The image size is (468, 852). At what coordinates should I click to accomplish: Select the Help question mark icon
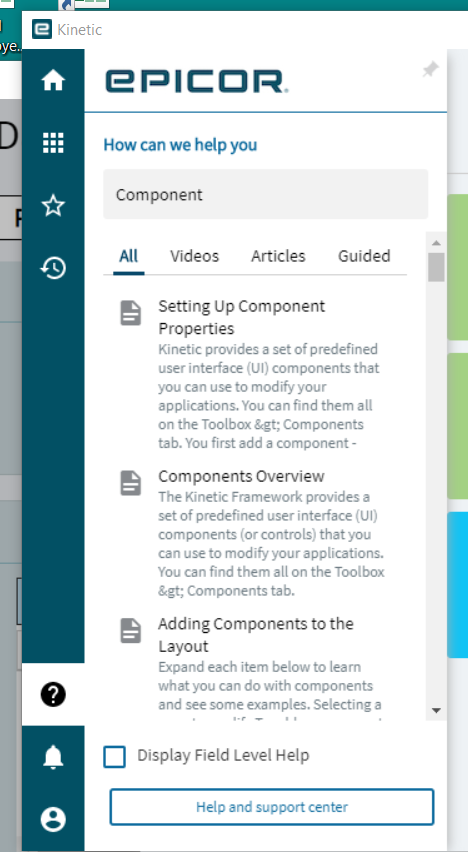pyautogui.click(x=53, y=694)
